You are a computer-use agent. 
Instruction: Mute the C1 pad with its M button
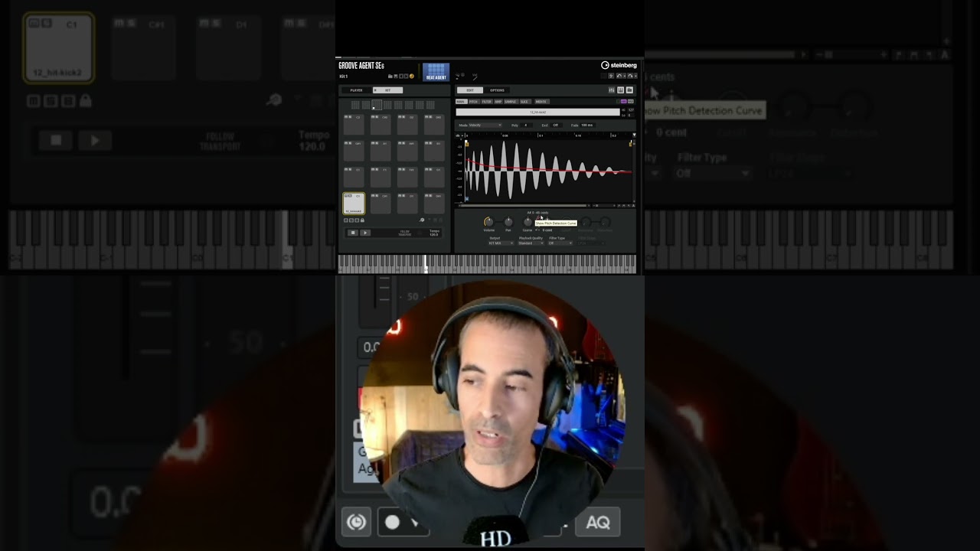(x=347, y=196)
